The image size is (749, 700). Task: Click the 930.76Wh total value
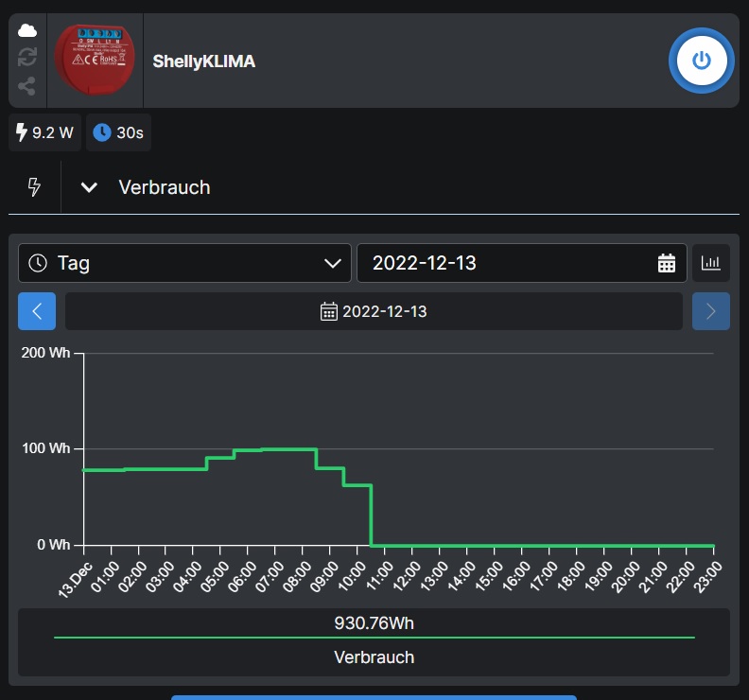(x=374, y=624)
